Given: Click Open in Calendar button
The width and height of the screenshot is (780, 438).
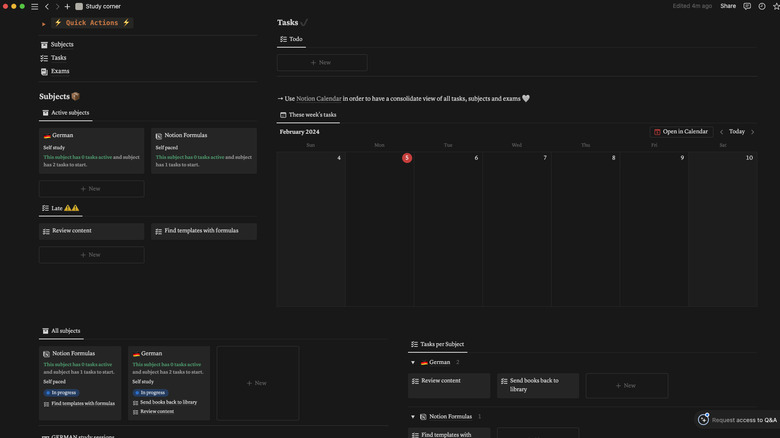Looking at the screenshot, I should tap(680, 131).
